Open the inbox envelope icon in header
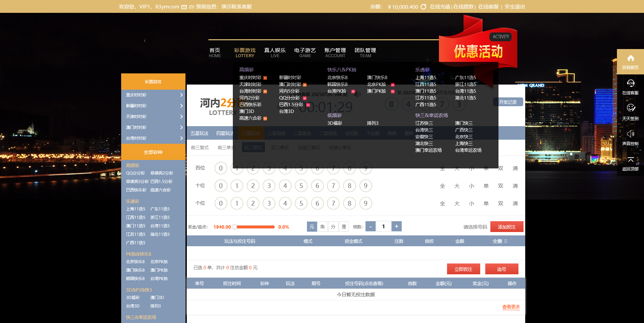The image size is (644, 323). click(184, 7)
